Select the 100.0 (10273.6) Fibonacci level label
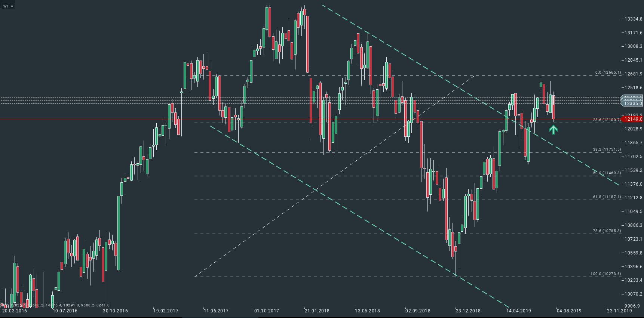644x318 pixels. pyautogui.click(x=606, y=274)
